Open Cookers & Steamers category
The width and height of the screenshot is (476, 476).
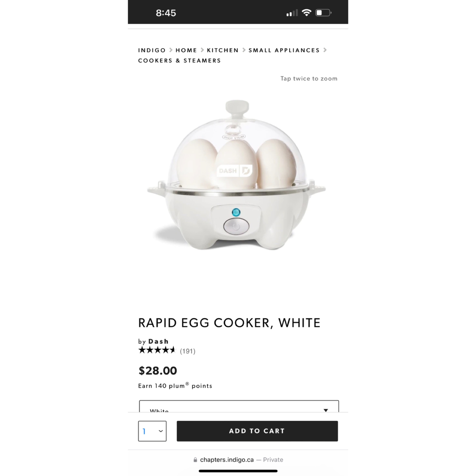click(179, 60)
